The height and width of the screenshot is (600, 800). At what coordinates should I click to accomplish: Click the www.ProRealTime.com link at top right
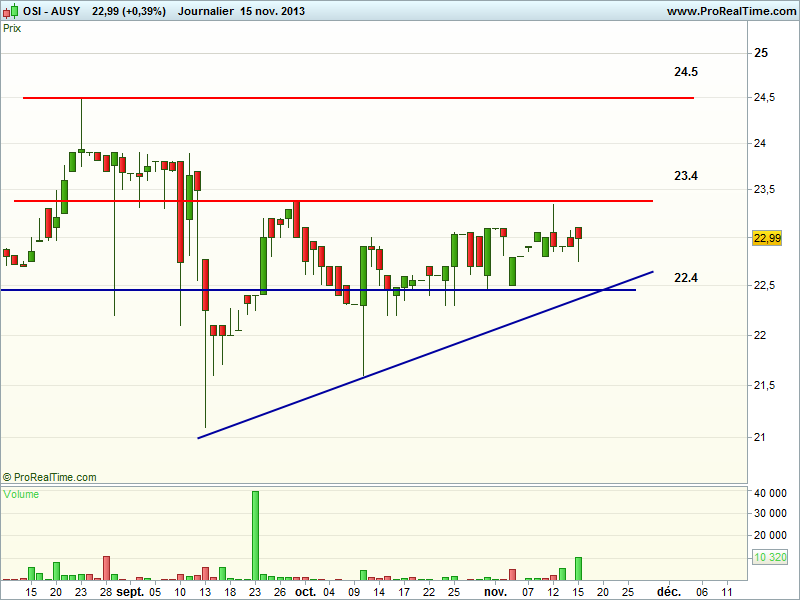pyautogui.click(x=729, y=11)
